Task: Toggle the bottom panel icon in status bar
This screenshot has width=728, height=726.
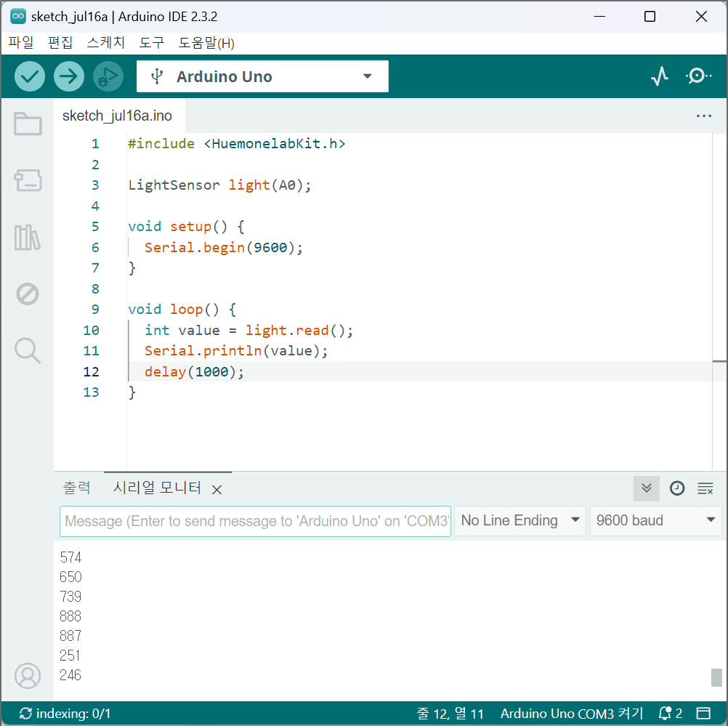Action: pyautogui.click(x=704, y=713)
